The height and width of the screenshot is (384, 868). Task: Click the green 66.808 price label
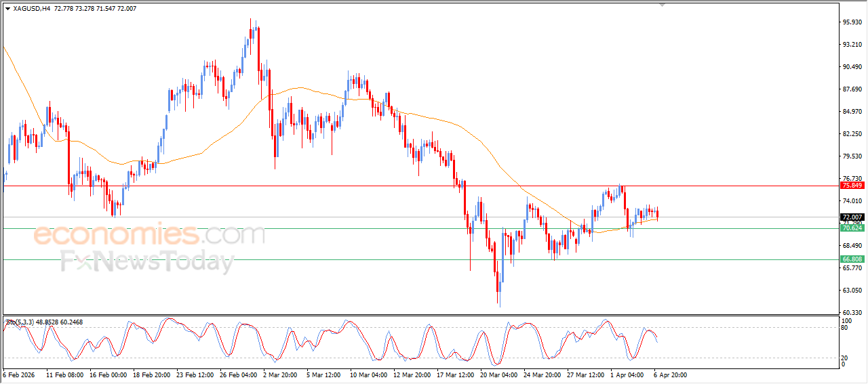[852, 259]
